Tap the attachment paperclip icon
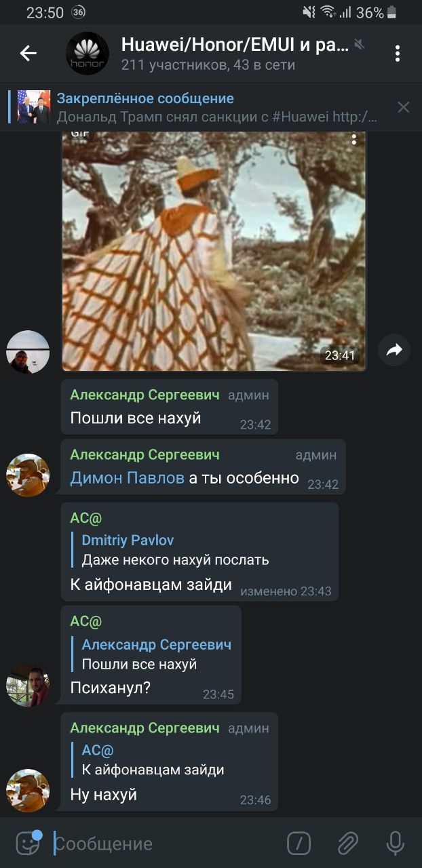The width and height of the screenshot is (422, 868). point(347,844)
